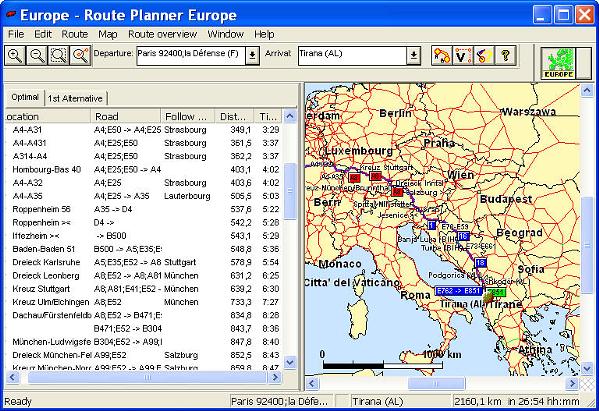Click the route question toolbar icon
The height and width of the screenshot is (411, 599).
[484, 56]
